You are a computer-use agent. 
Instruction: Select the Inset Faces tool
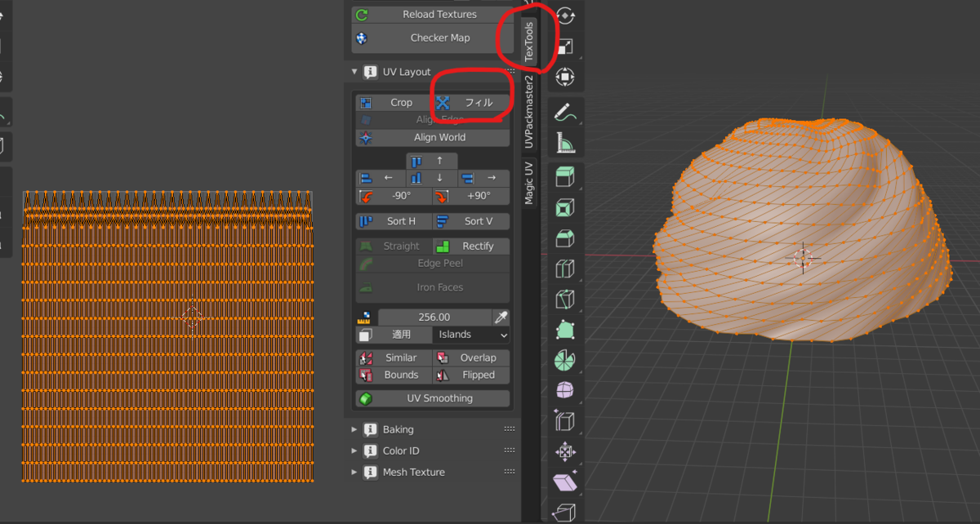pyautogui.click(x=565, y=207)
